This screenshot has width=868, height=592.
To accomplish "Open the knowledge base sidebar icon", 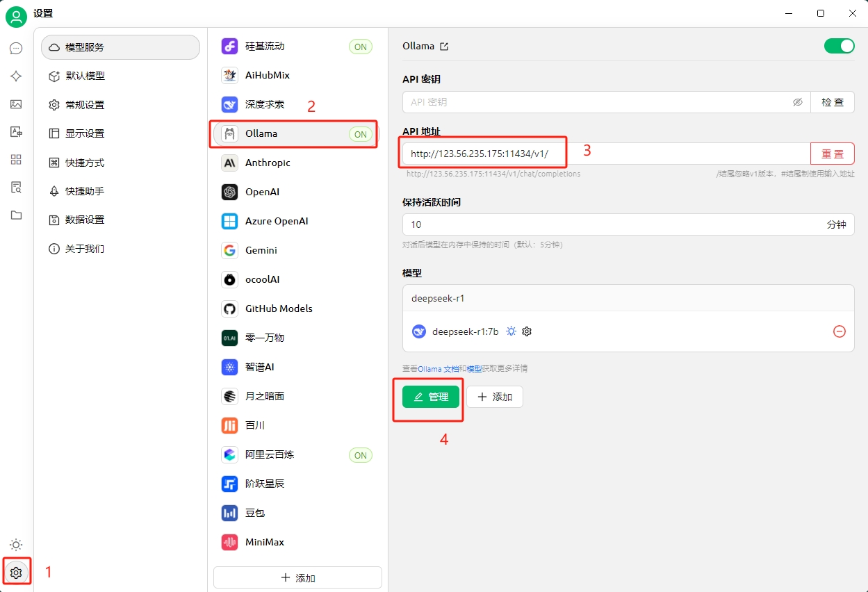I will pos(16,188).
